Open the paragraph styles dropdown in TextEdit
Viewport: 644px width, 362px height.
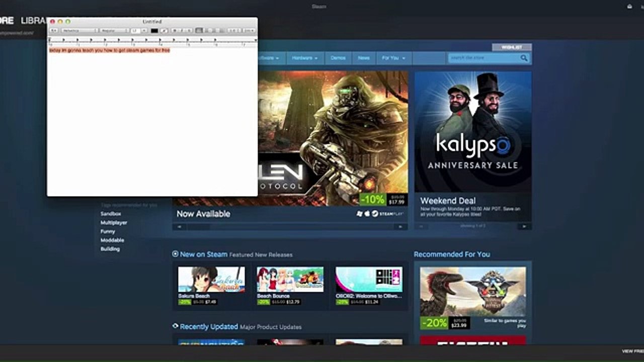click(x=53, y=31)
